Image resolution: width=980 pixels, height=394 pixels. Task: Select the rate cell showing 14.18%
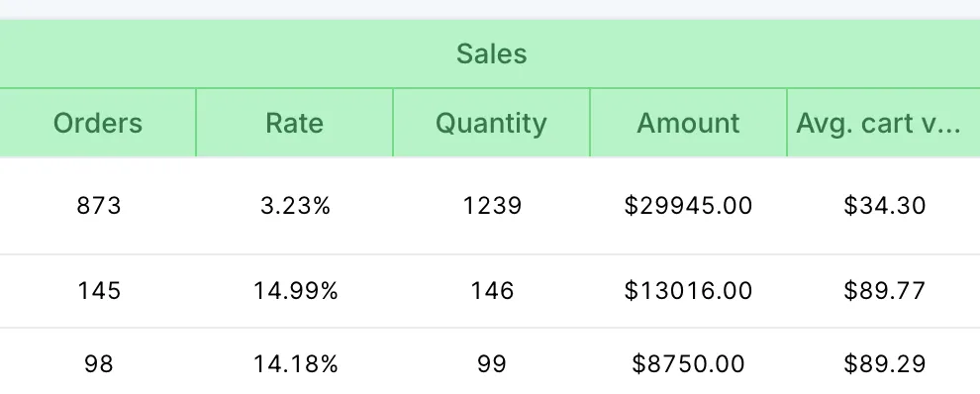(294, 363)
